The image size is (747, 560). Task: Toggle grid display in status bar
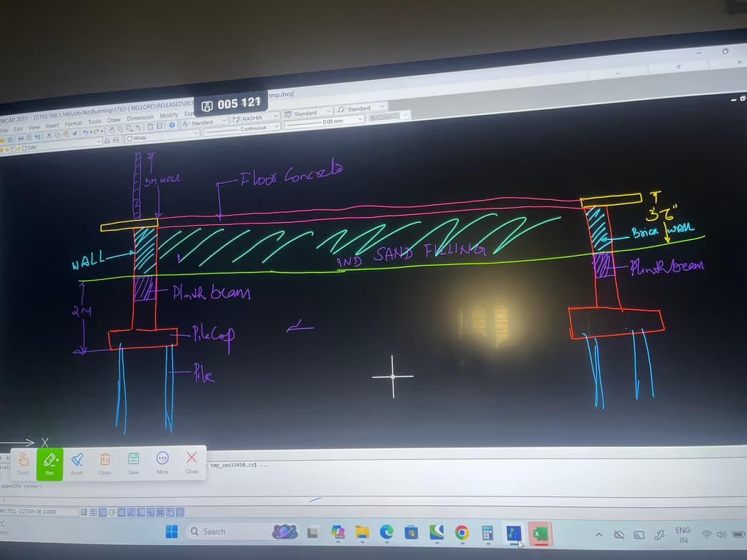94,512
